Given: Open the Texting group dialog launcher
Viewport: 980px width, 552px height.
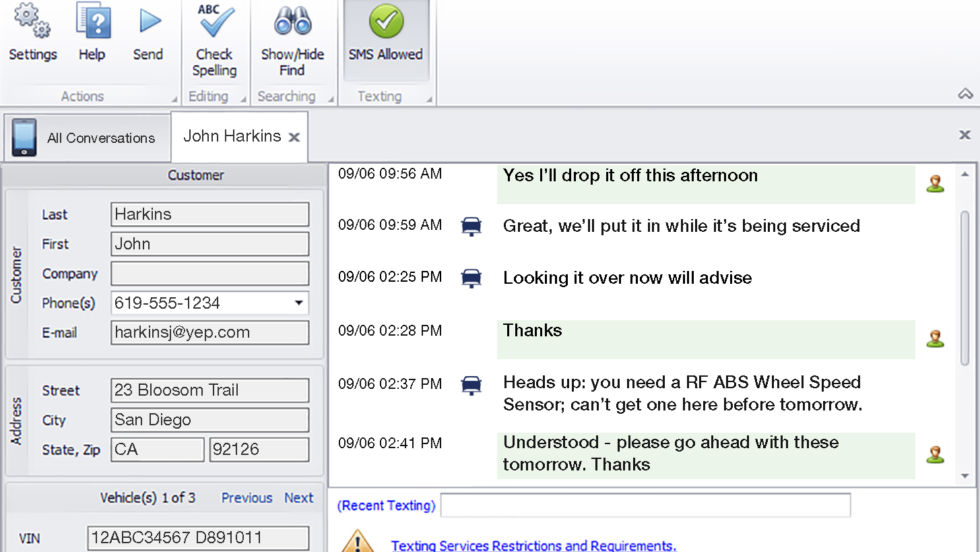Looking at the screenshot, I should click(x=429, y=100).
